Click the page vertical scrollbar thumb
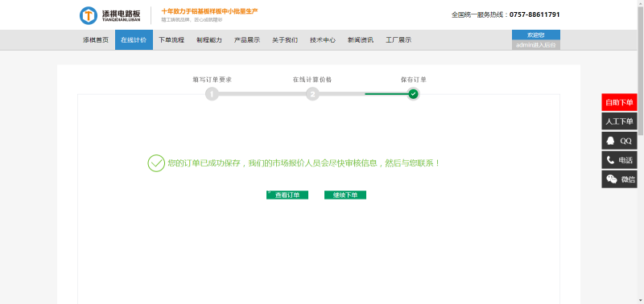644x304 pixels. (640, 70)
